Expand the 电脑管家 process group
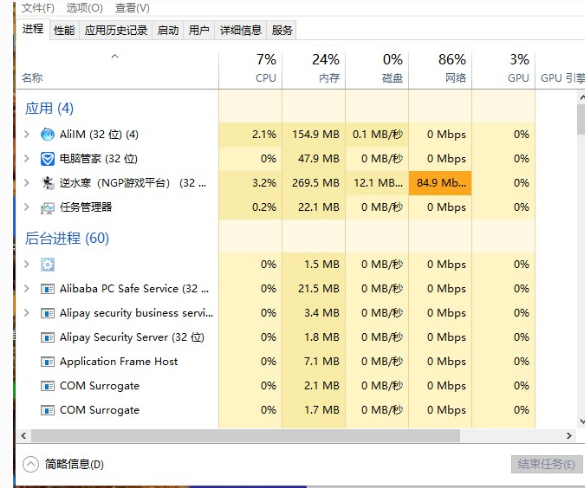 (x=26, y=159)
